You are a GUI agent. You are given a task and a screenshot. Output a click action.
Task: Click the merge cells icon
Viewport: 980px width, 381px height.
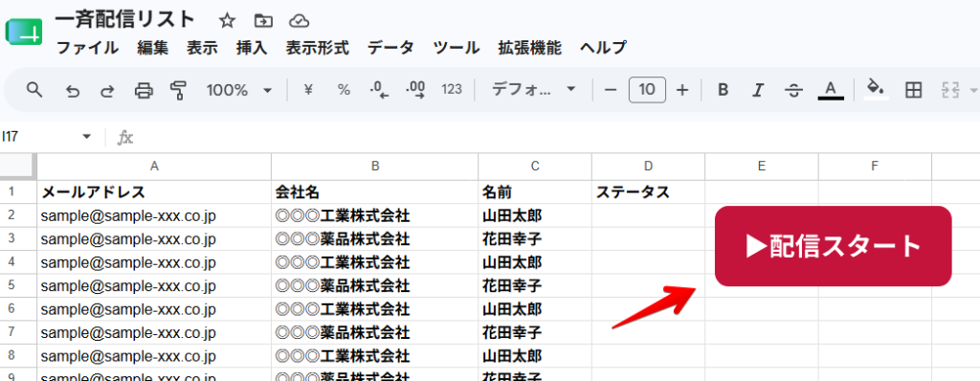[950, 90]
